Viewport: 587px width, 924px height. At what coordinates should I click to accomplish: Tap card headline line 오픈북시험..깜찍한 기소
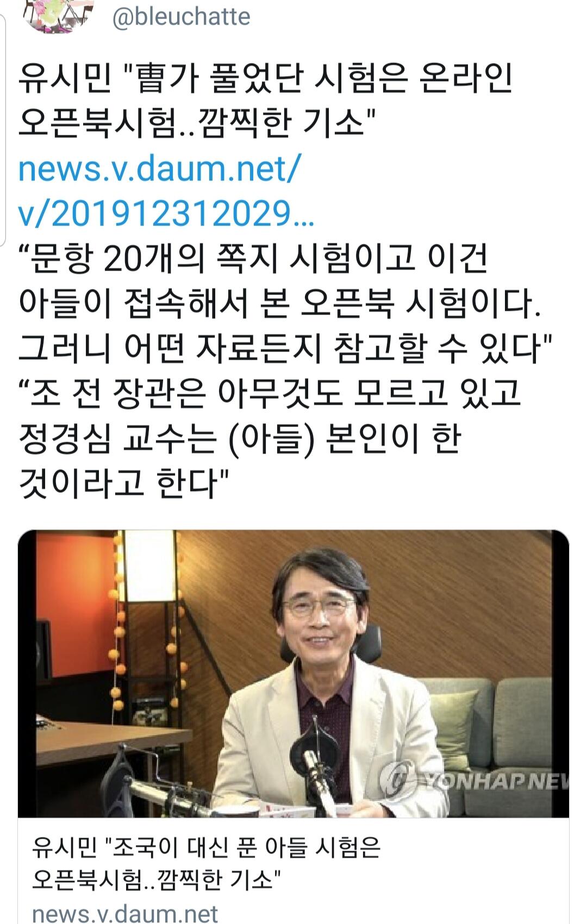tap(156, 878)
